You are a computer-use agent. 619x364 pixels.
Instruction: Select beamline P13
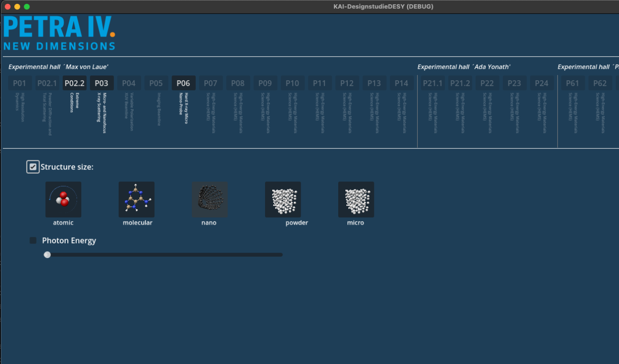pyautogui.click(x=374, y=83)
